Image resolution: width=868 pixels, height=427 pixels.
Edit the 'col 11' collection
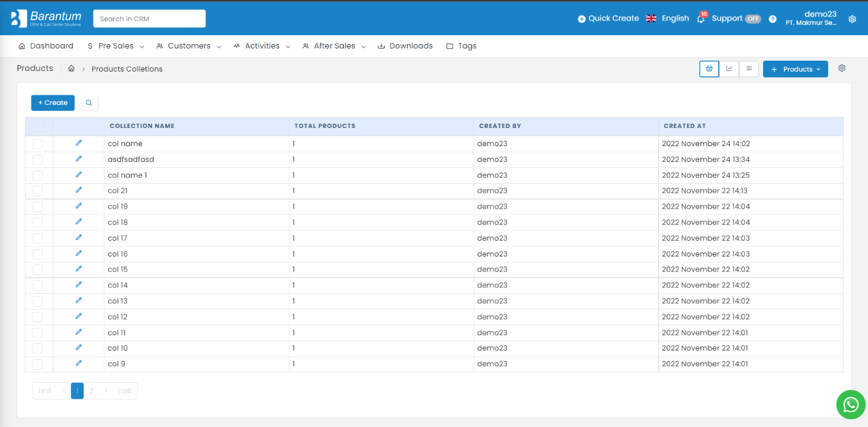point(78,332)
